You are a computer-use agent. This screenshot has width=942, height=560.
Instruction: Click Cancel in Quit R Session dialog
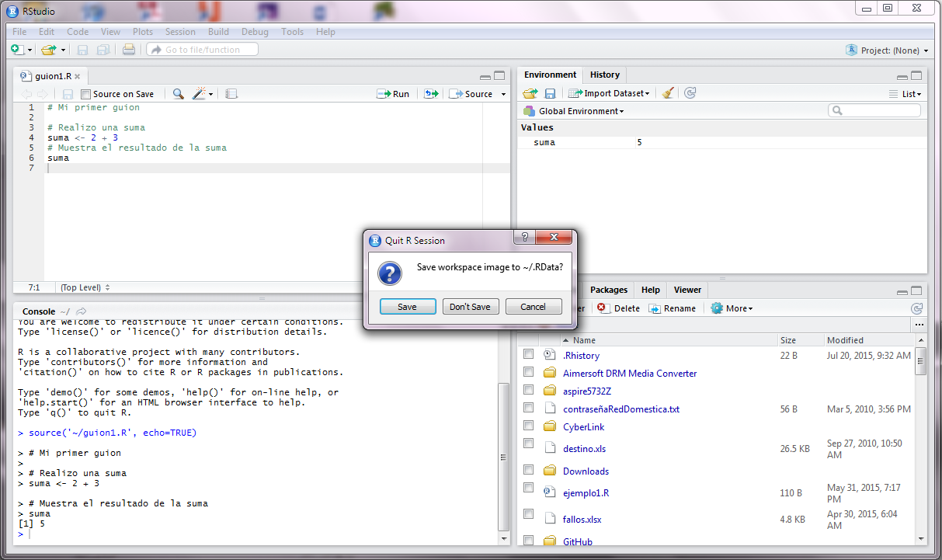534,307
